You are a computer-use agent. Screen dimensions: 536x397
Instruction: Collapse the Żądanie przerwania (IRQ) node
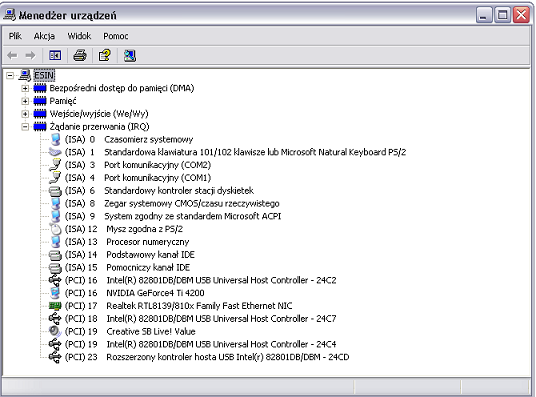pos(25,127)
